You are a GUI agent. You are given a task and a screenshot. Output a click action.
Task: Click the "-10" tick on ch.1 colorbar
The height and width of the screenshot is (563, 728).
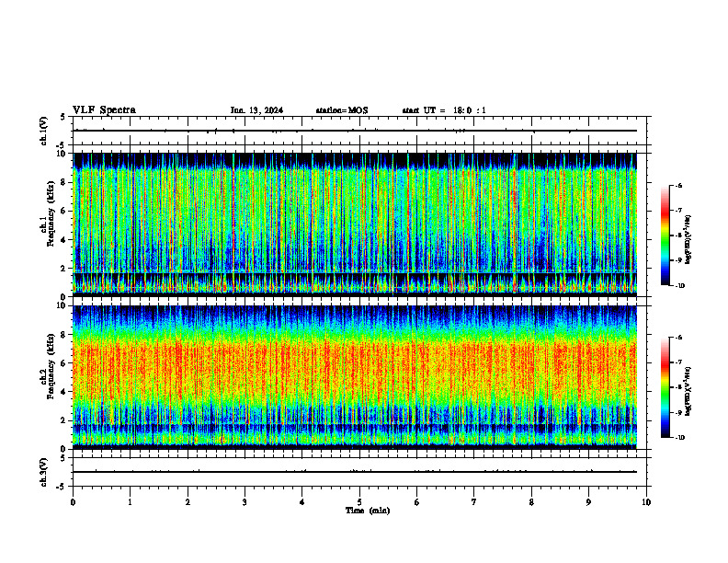pyautogui.click(x=679, y=286)
